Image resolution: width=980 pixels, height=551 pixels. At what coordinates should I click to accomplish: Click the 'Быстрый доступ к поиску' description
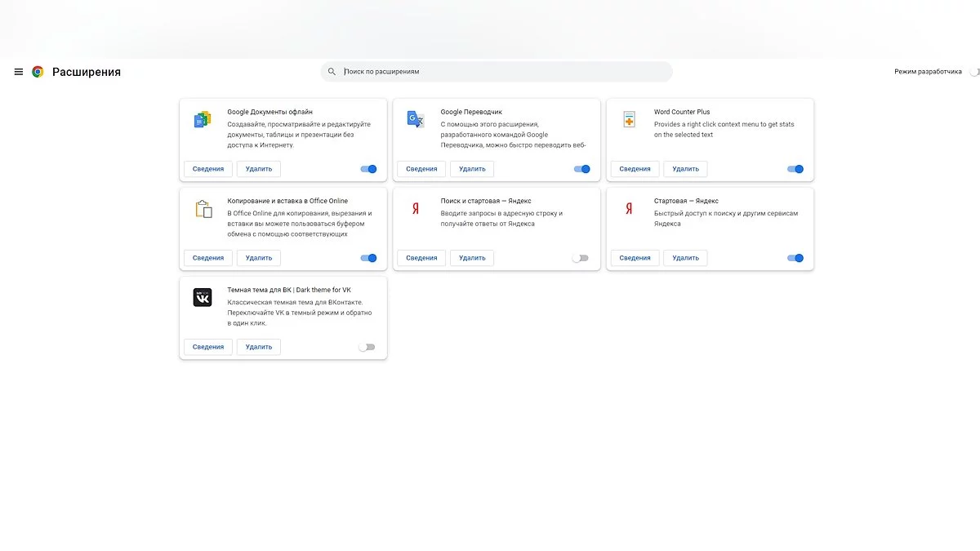tap(726, 219)
